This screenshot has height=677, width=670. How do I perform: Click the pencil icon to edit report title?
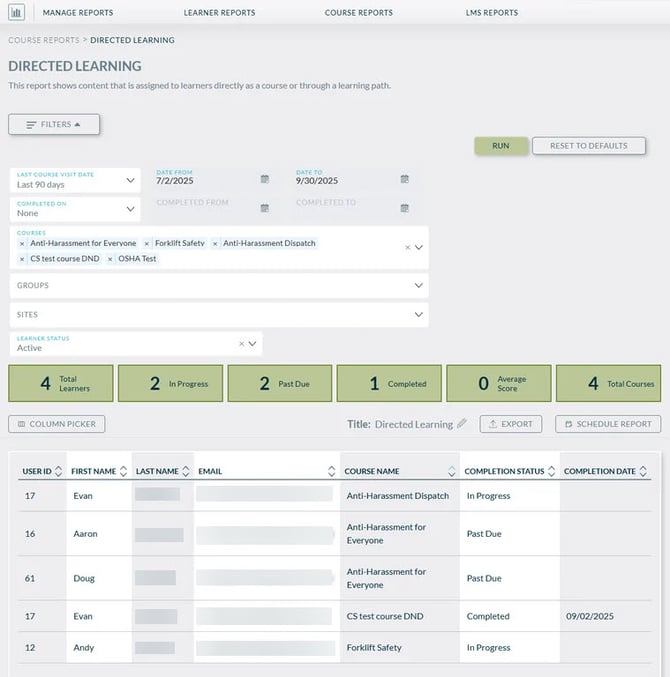462,424
